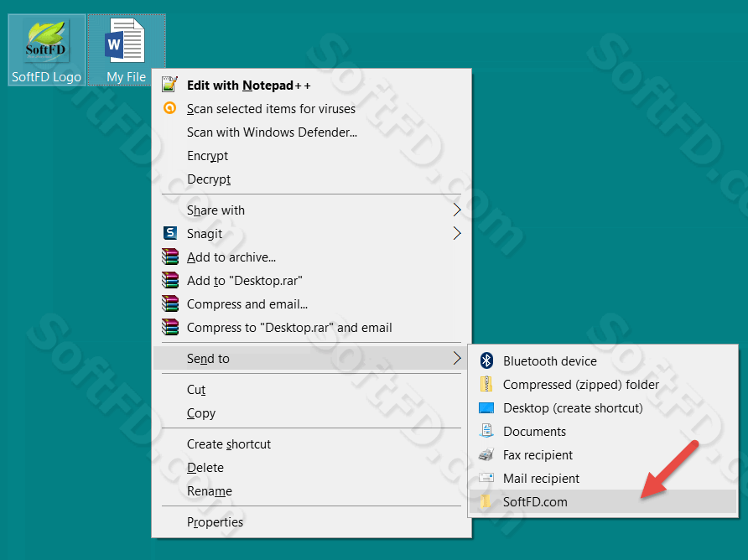Choose Cut from context menu
The width and height of the screenshot is (748, 560).
(x=311, y=389)
